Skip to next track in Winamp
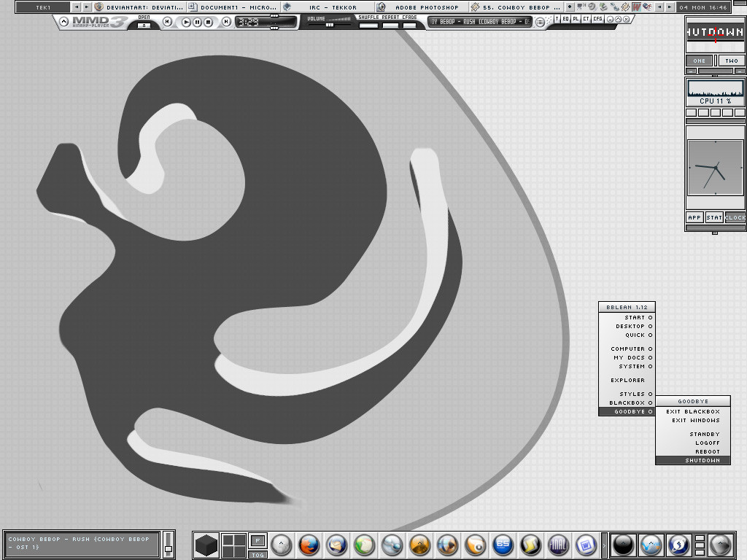Image resolution: width=747 pixels, height=560 pixels. tap(227, 22)
